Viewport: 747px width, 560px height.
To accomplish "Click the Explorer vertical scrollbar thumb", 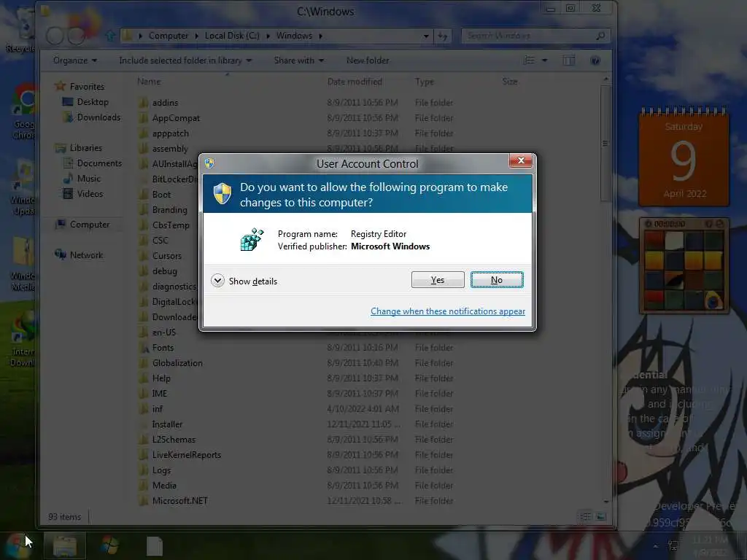I will point(605,144).
